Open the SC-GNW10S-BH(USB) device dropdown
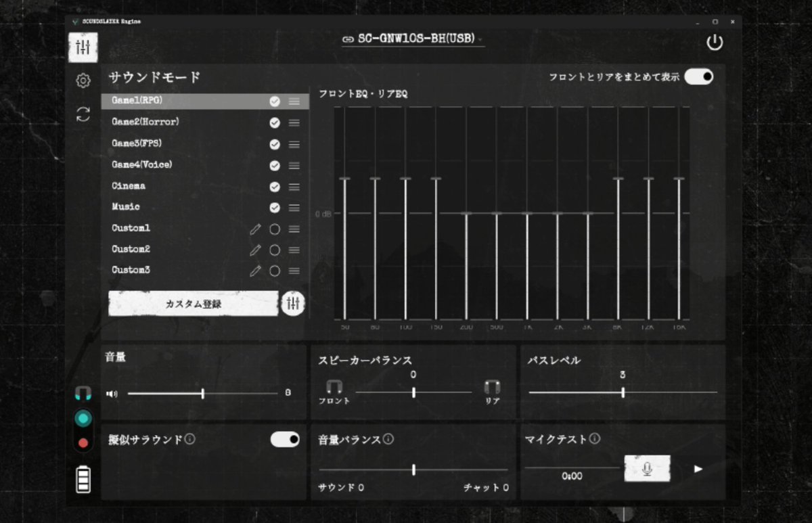This screenshot has height=523, width=812. [413, 39]
